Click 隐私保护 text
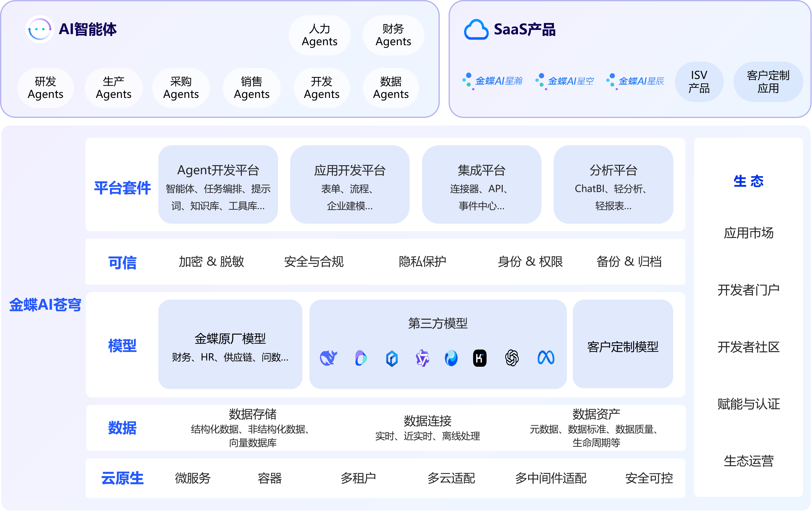 [x=422, y=262]
